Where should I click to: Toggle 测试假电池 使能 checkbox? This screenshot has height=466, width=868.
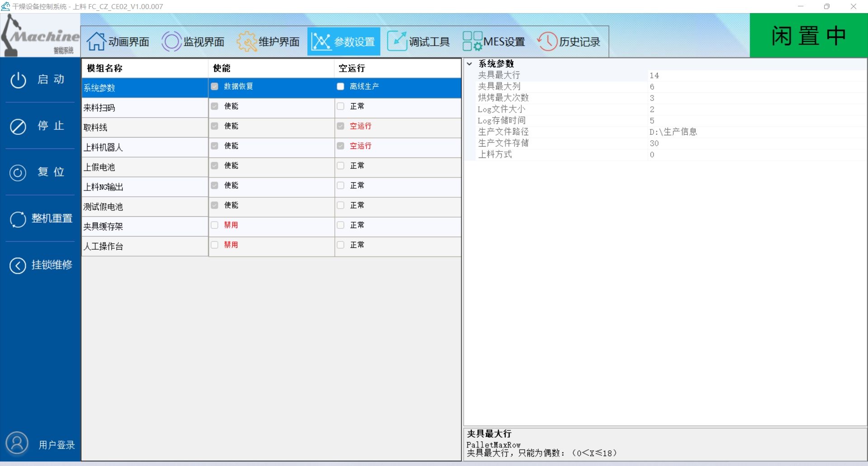coord(215,205)
